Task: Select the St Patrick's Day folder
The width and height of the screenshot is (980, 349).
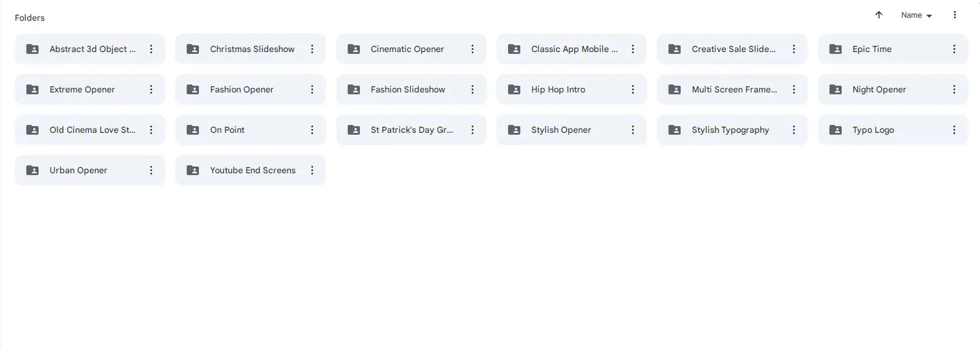Action: (x=411, y=130)
